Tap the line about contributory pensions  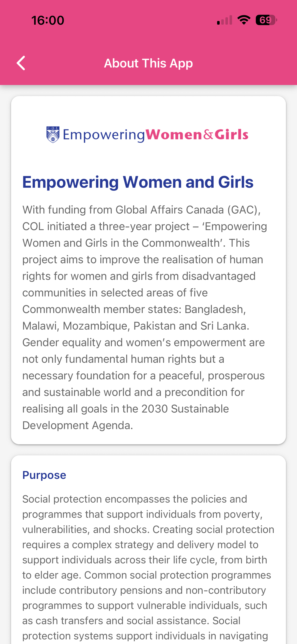point(144,590)
